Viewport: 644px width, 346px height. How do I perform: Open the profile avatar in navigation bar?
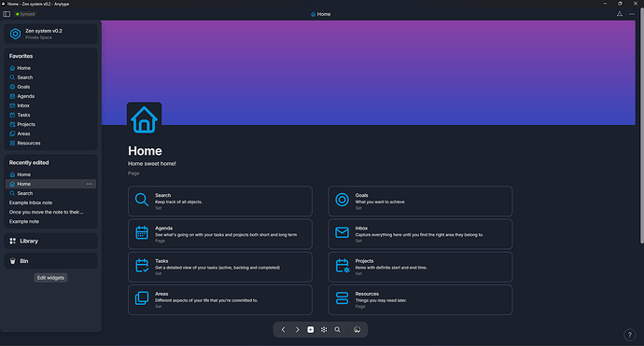pos(357,329)
